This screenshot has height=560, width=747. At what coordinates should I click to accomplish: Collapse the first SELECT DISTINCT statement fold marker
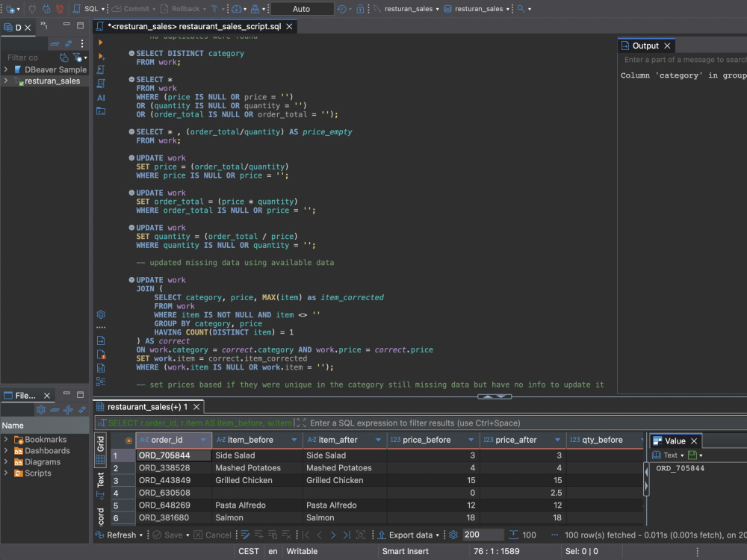coord(131,53)
